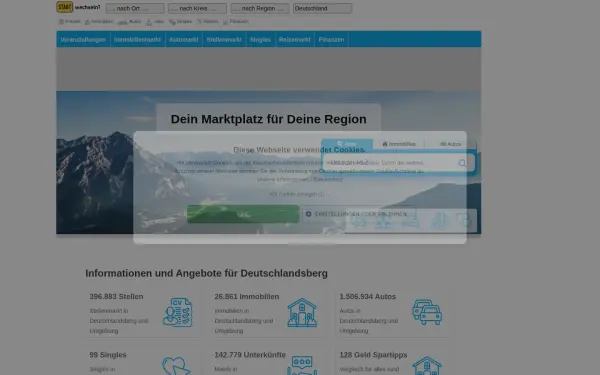The height and width of the screenshot is (375, 600).
Task: Open the house icon beside 128 Geld Spartipps
Action: (427, 366)
